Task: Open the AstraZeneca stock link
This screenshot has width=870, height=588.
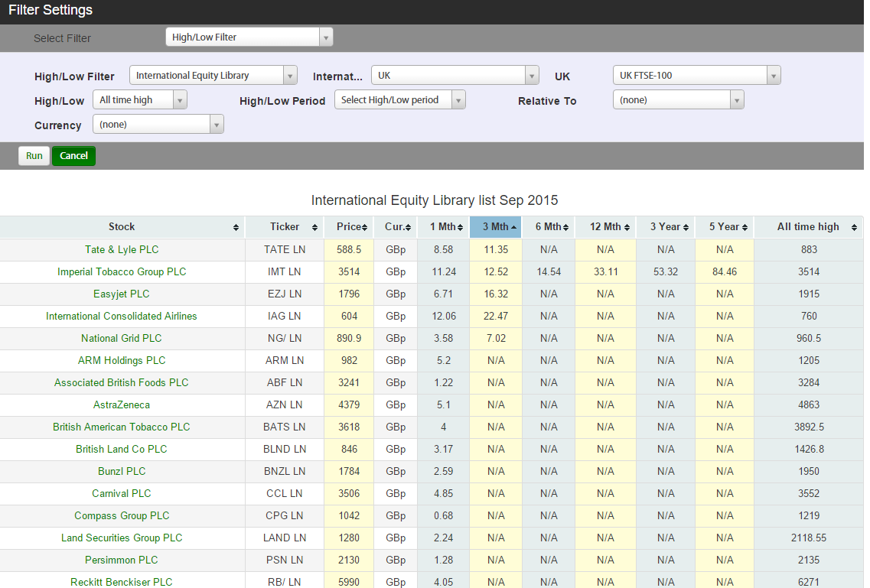Action: [x=122, y=405]
